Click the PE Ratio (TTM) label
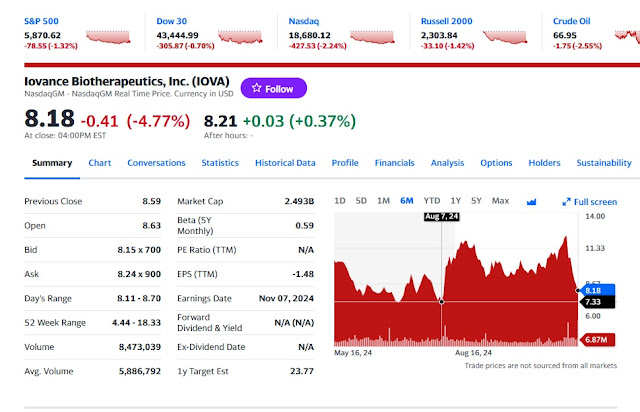 (x=207, y=250)
